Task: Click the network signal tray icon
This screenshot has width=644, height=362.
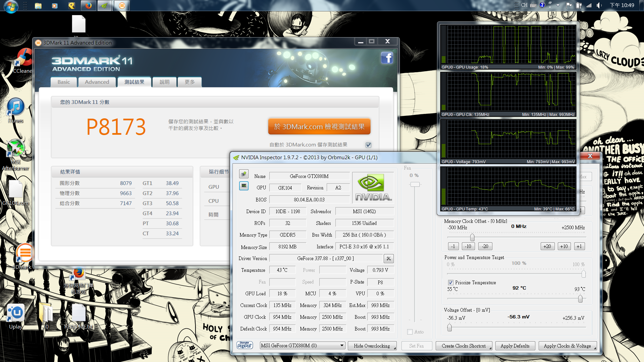Action: pos(589,5)
